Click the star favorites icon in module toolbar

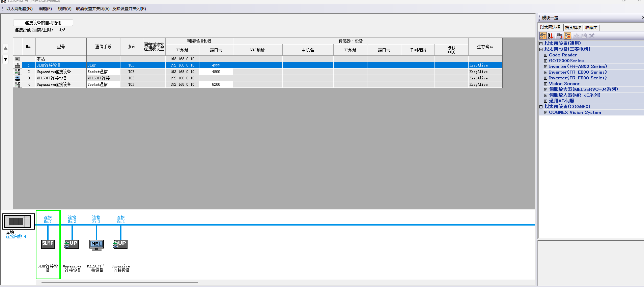[577, 36]
